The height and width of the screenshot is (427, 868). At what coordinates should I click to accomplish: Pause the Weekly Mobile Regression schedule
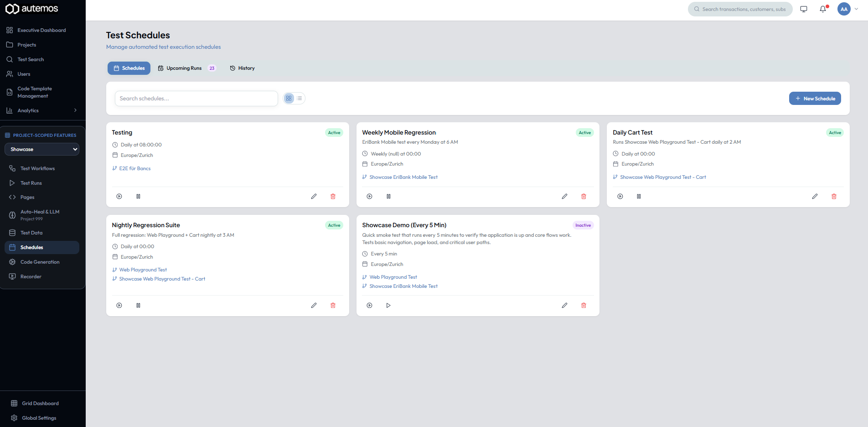388,196
